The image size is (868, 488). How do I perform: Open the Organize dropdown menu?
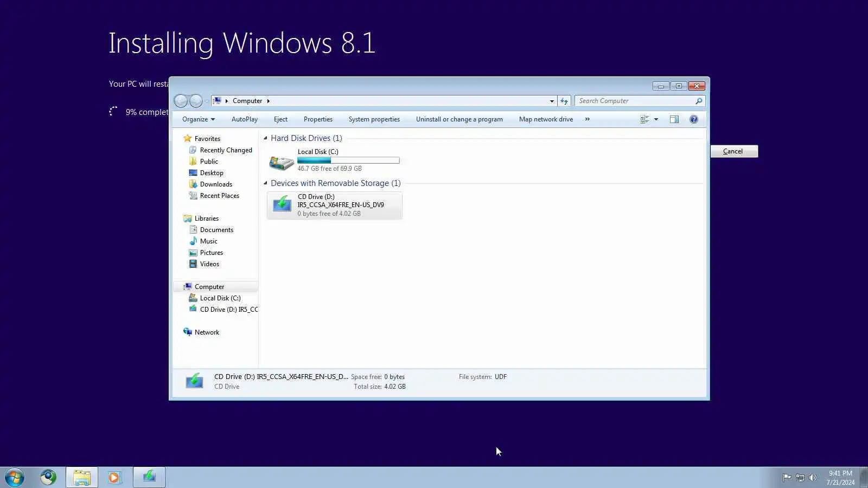(x=199, y=119)
